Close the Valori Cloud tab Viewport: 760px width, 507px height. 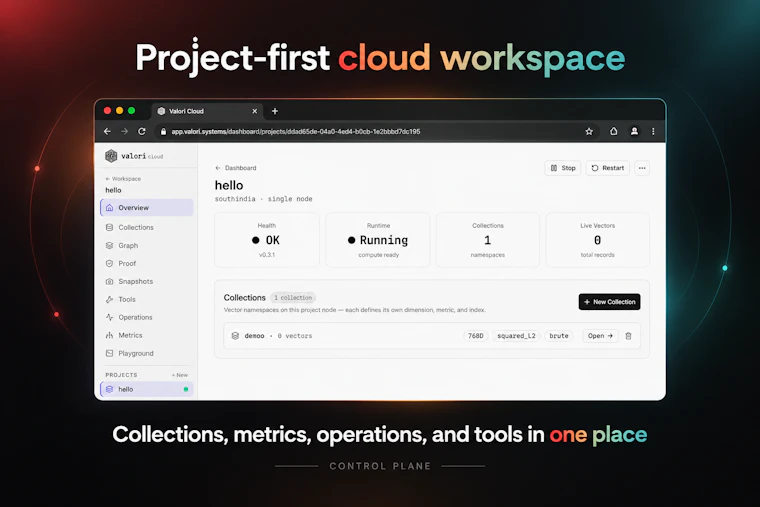254,111
